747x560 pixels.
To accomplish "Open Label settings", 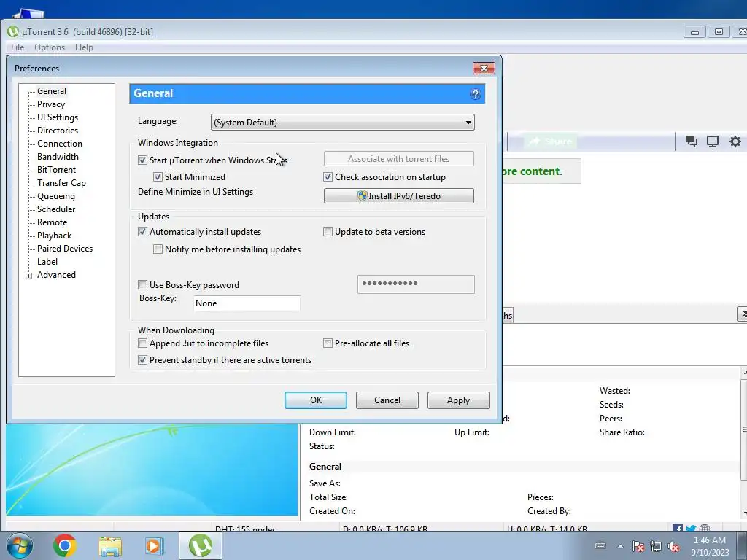I will (47, 262).
